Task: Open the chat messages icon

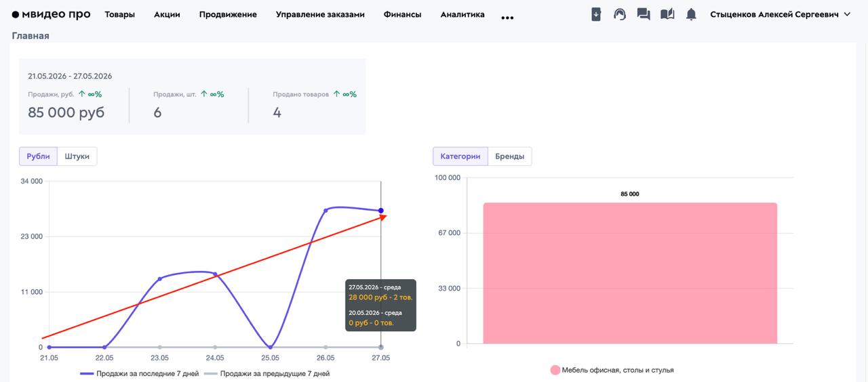Action: (644, 14)
